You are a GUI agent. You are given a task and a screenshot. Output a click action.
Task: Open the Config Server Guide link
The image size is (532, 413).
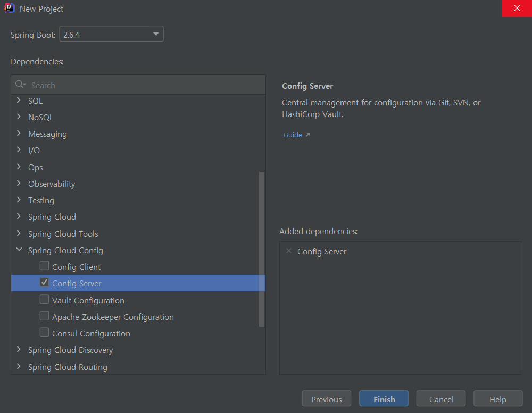293,135
